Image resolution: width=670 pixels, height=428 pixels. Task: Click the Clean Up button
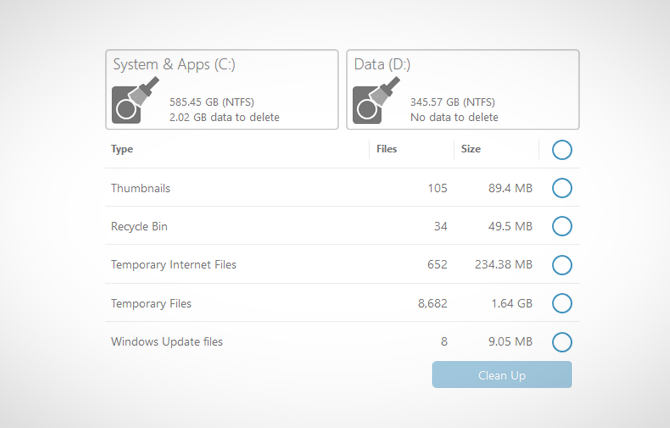[x=502, y=375]
